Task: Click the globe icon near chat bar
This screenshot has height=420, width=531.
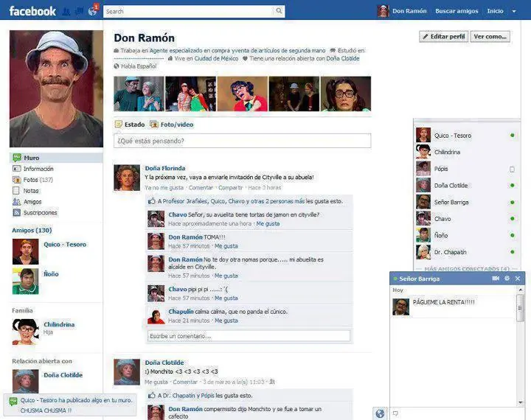Action: click(380, 413)
